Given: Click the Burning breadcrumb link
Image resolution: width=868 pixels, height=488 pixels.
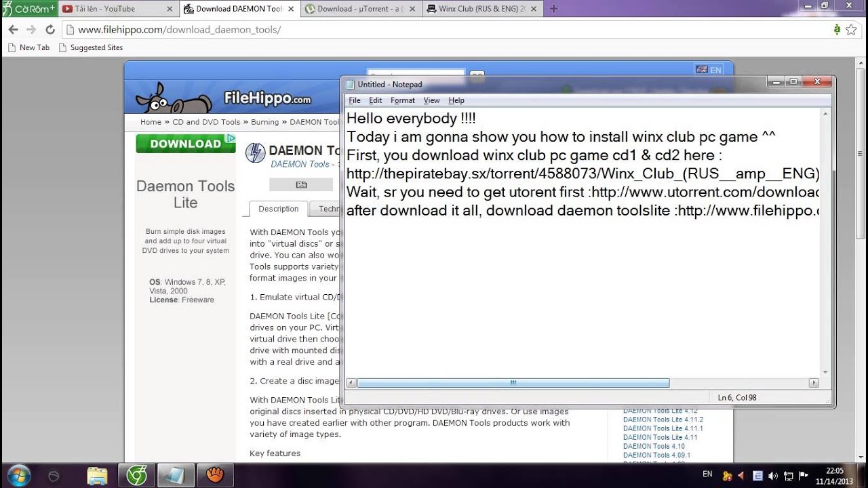Looking at the screenshot, I should (x=265, y=122).
